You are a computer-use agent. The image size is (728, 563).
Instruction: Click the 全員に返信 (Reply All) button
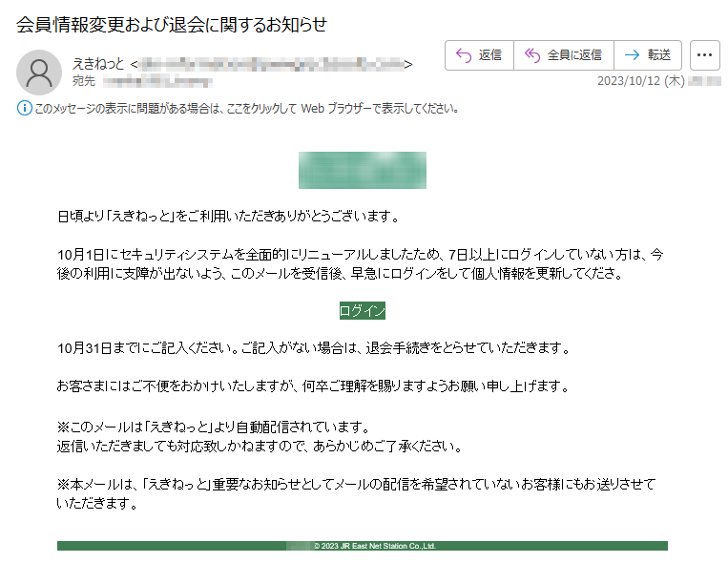(x=564, y=55)
